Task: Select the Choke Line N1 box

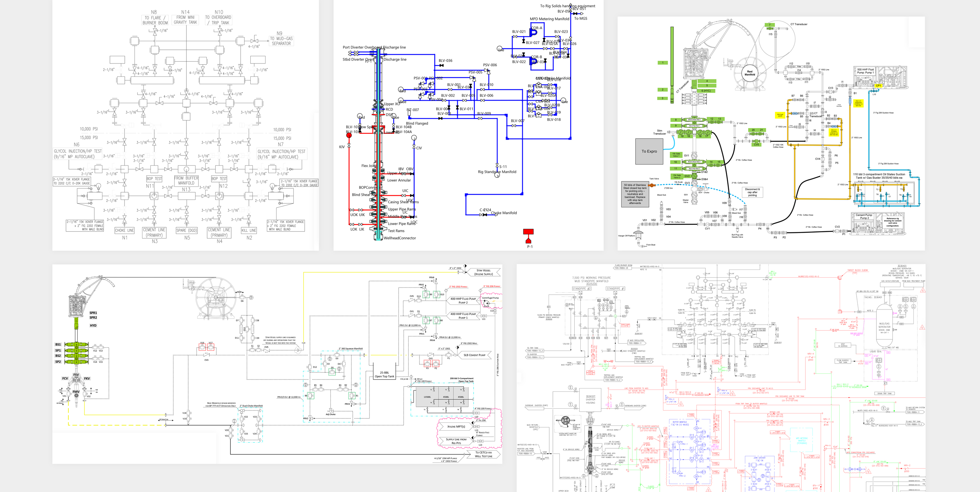Action: click(x=124, y=230)
